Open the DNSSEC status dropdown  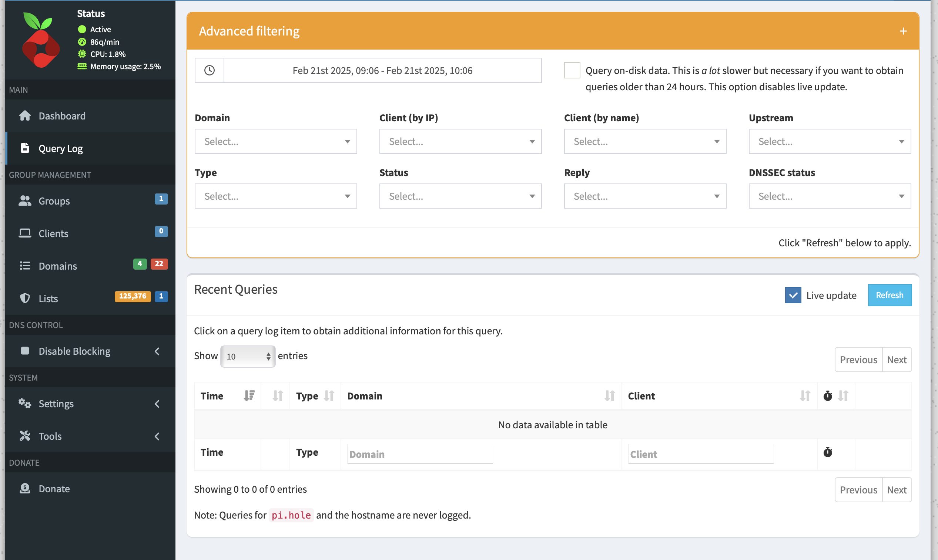[830, 196]
